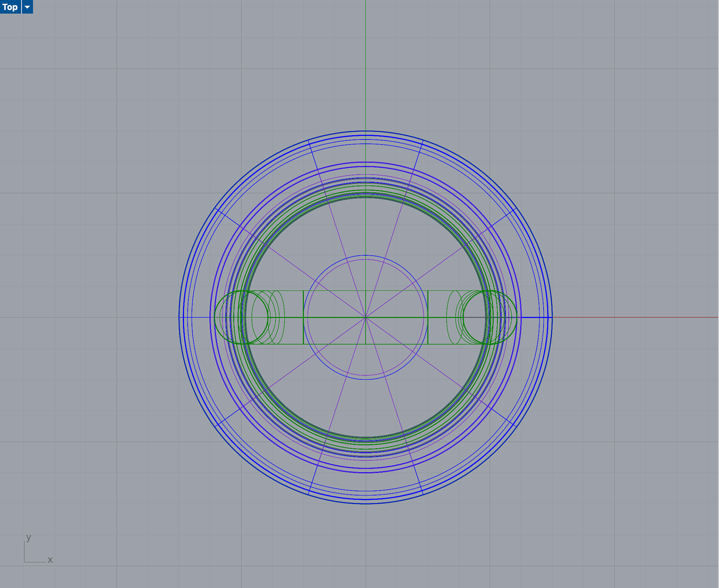Click the origin point where lines converge

click(x=365, y=317)
